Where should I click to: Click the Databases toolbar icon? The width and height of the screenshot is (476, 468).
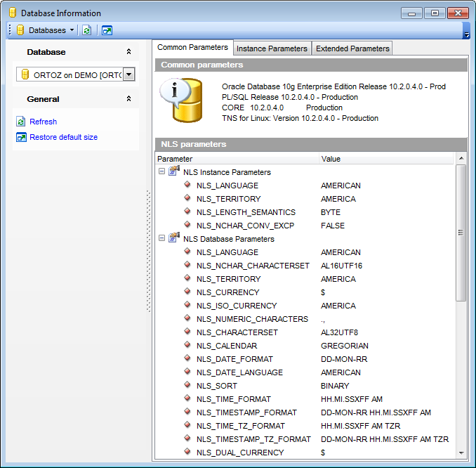coord(20,30)
